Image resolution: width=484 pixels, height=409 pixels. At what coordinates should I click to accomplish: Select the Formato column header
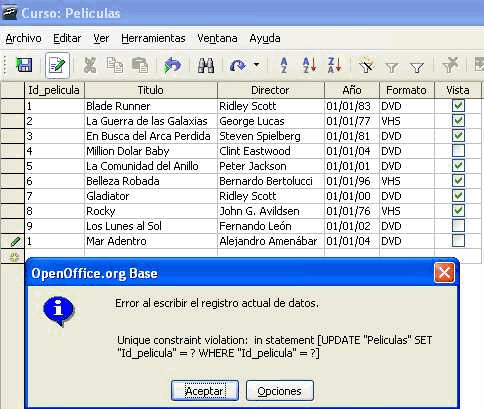tap(407, 90)
